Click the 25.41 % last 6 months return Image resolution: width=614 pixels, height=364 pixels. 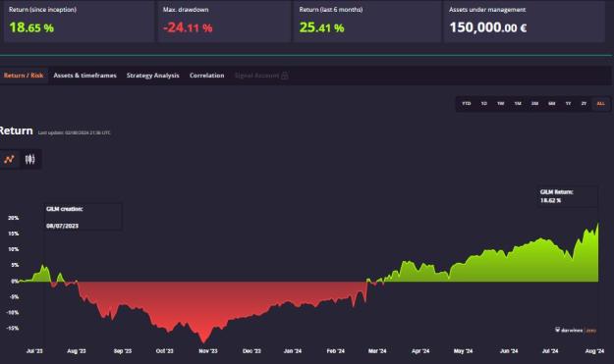tap(322, 27)
